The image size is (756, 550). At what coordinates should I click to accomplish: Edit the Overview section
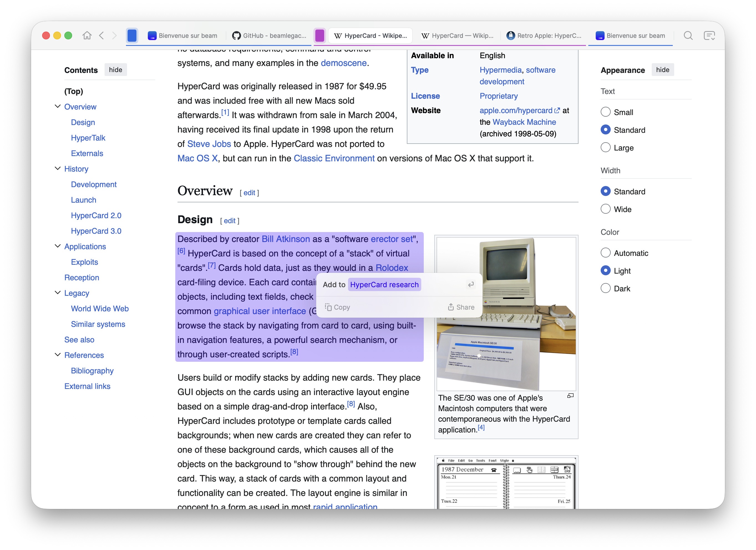pos(249,193)
